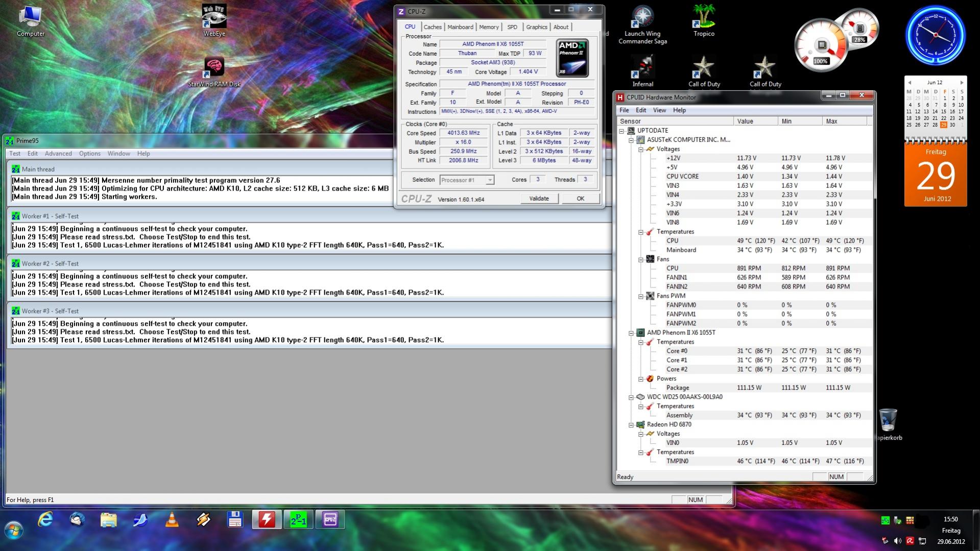
Task: Go to next month in calendar gadget
Action: 962,83
